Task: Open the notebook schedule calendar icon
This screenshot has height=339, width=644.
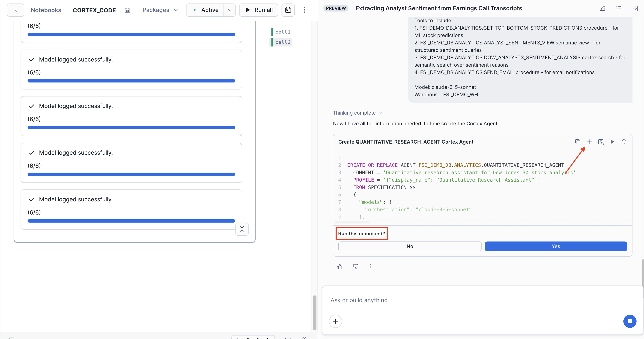Action: point(288,10)
